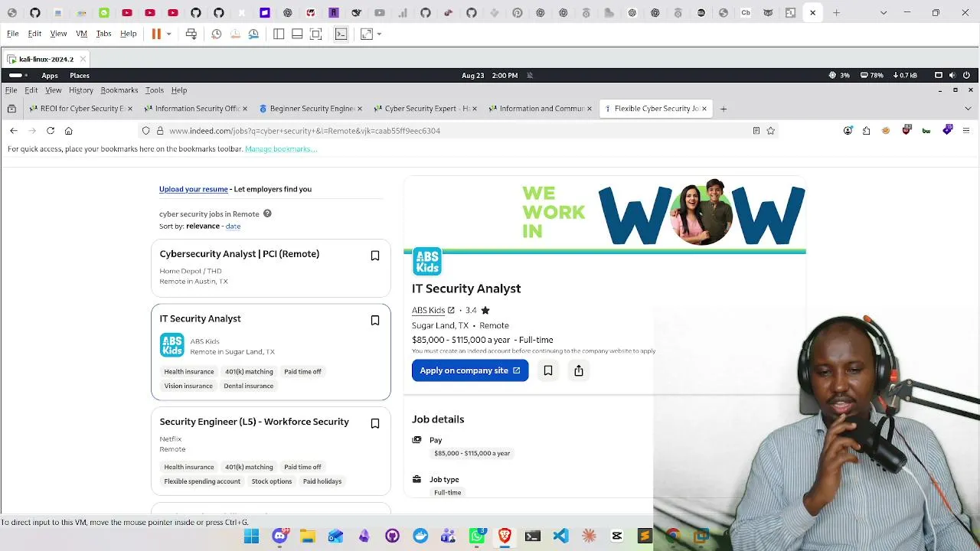Click the Indeed URL address bar
This screenshot has width=980, height=551.
pos(458,131)
